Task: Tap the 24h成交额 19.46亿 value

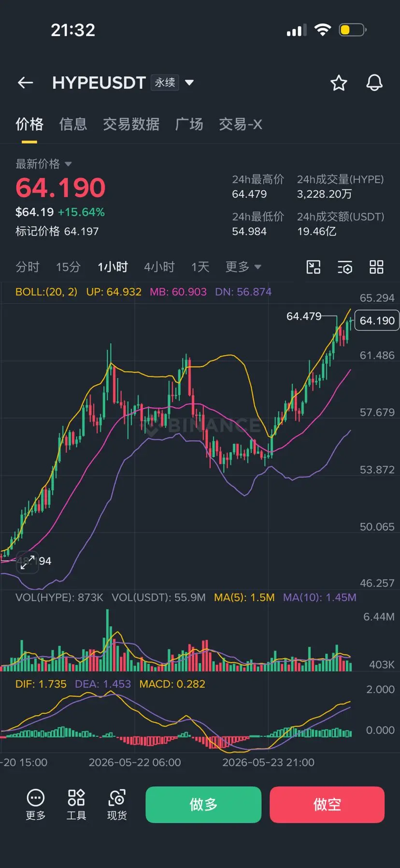Action: click(317, 231)
